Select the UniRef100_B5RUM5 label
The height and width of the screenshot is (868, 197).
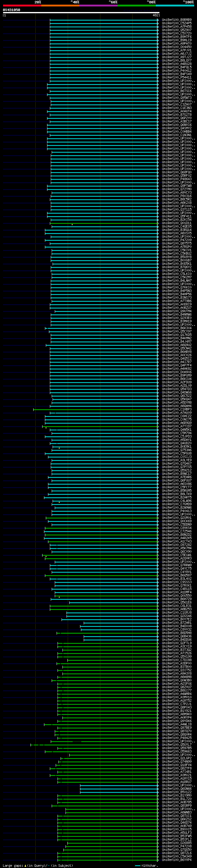click(177, 490)
